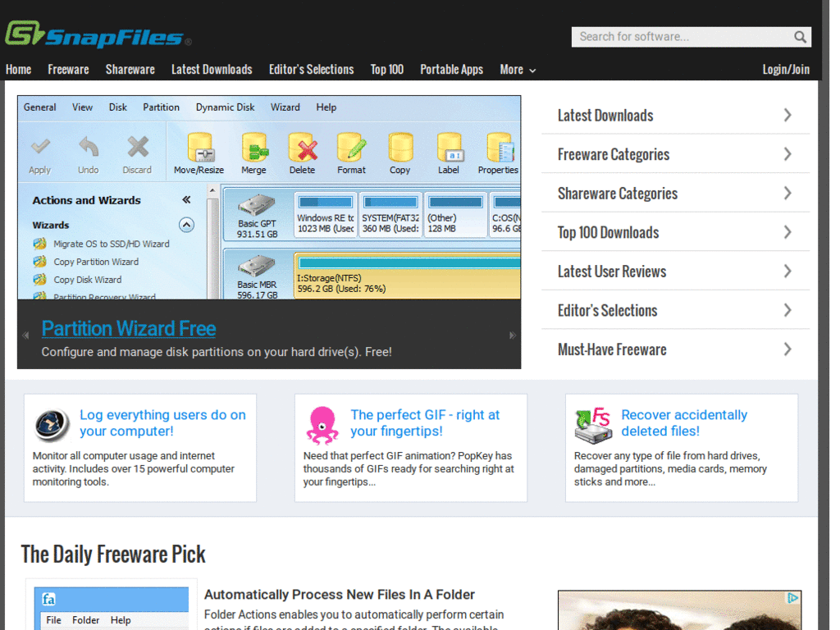Viewport: 840px width, 630px height.
Task: Click the 'The Daily Freeware Pick' heading
Action: pos(113,554)
